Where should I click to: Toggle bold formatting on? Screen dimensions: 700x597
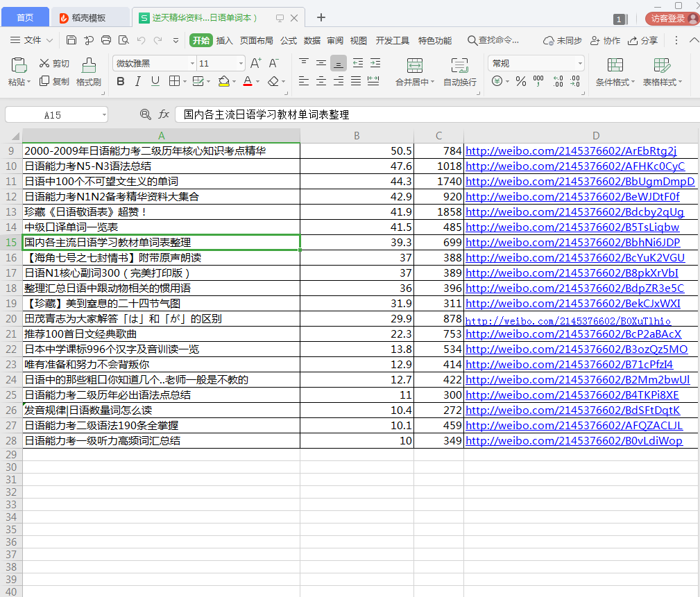click(120, 82)
